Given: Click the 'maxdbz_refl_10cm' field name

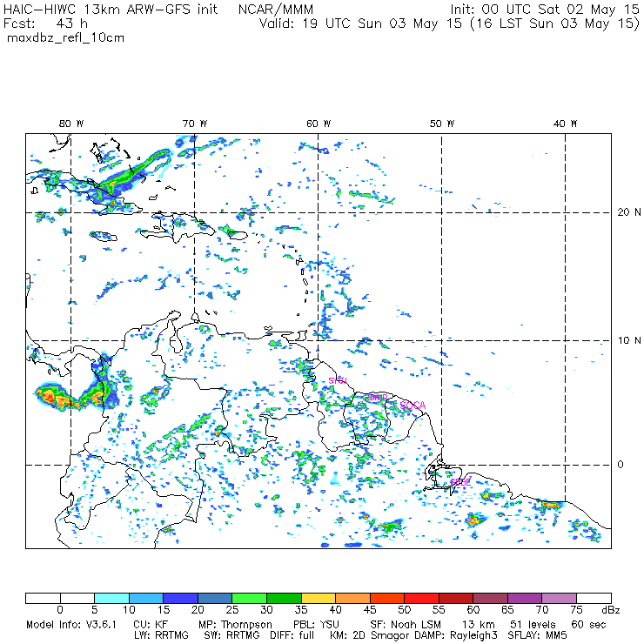Looking at the screenshot, I should point(66,38).
